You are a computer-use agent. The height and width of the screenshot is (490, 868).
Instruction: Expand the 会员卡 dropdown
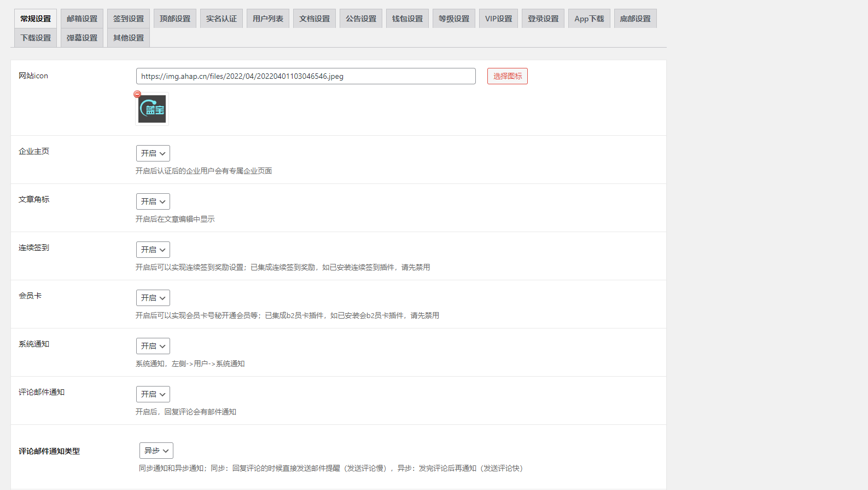(x=153, y=298)
